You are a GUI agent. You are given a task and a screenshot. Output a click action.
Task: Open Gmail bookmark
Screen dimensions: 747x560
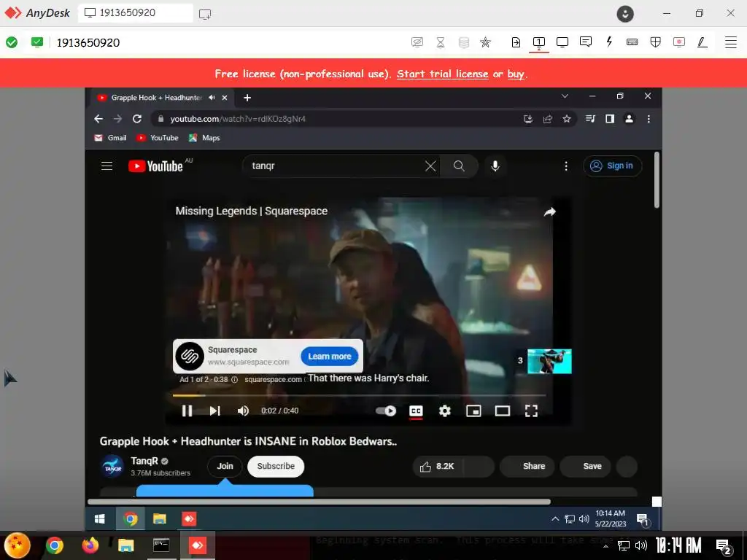pyautogui.click(x=110, y=138)
